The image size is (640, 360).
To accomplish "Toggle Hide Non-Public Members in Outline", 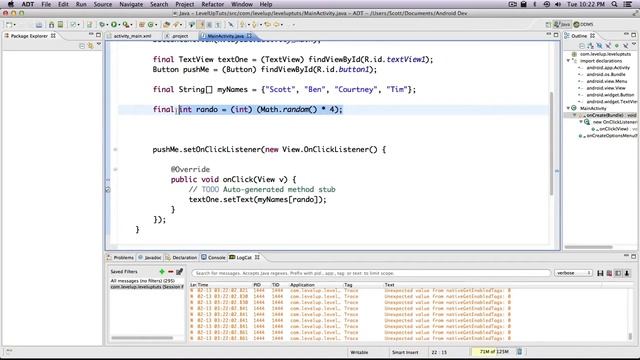I will (617, 46).
